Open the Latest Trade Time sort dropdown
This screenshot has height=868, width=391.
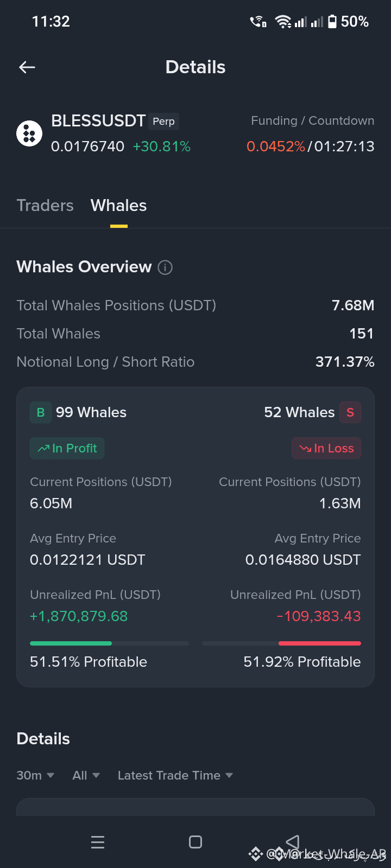point(175,775)
